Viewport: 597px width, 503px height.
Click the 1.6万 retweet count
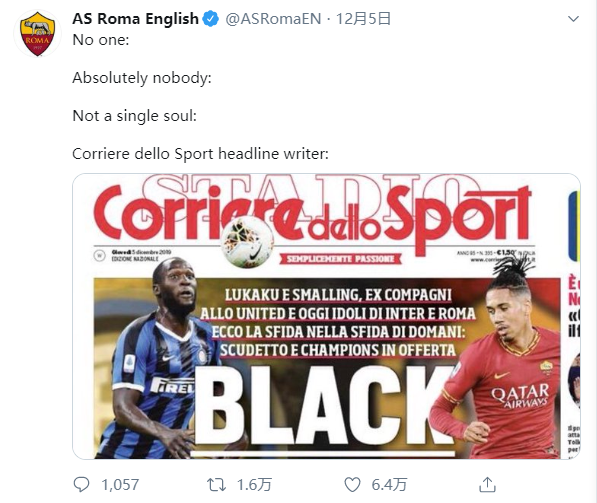tap(254, 485)
